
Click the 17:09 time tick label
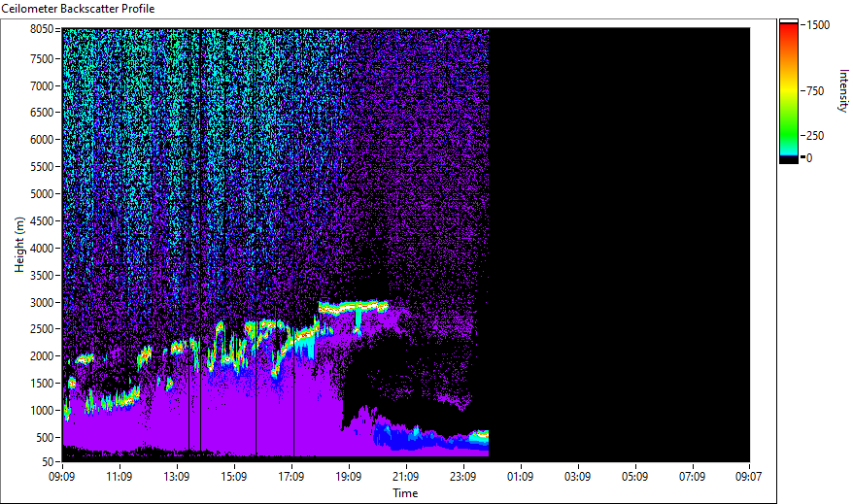[291, 477]
